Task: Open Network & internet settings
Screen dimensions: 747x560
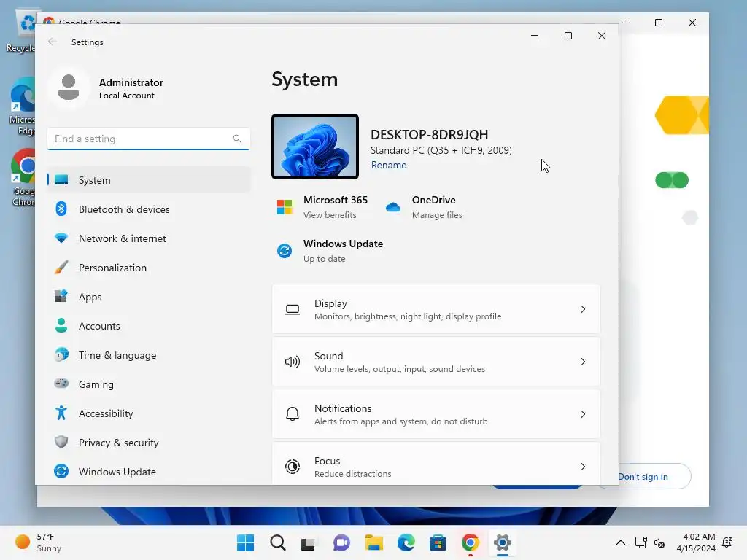Action: [148, 238]
